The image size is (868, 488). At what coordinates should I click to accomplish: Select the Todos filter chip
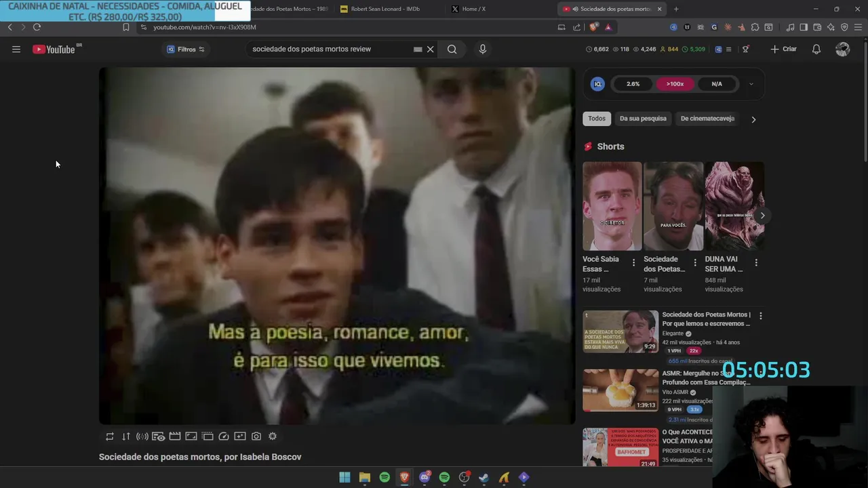pos(597,119)
